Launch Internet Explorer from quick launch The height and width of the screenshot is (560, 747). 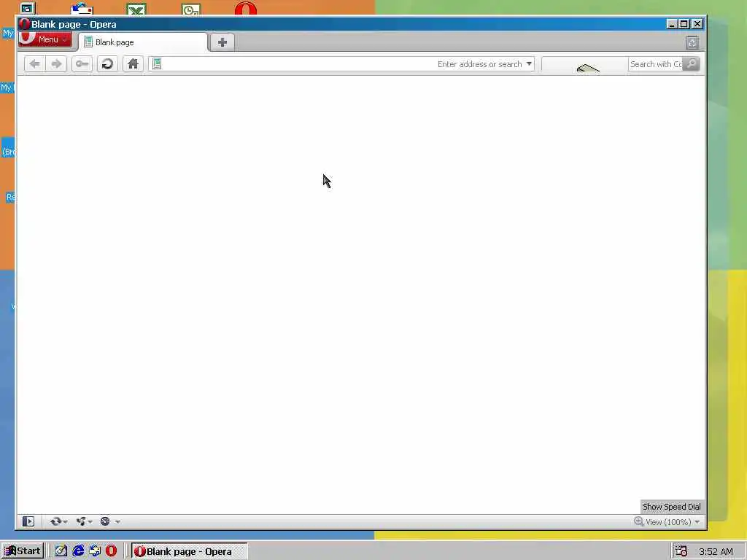[x=78, y=551]
